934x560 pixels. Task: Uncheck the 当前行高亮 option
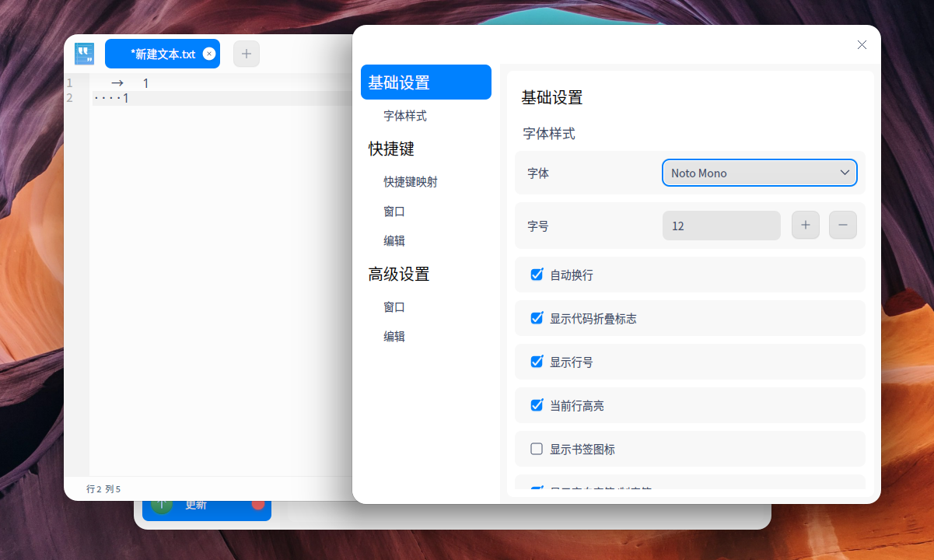tap(537, 405)
